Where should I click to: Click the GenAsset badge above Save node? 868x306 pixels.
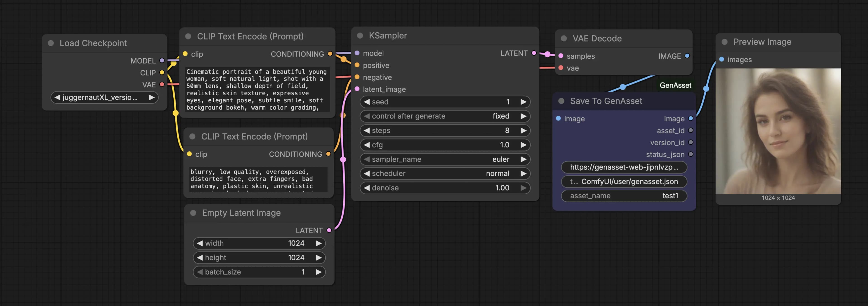pyautogui.click(x=675, y=85)
